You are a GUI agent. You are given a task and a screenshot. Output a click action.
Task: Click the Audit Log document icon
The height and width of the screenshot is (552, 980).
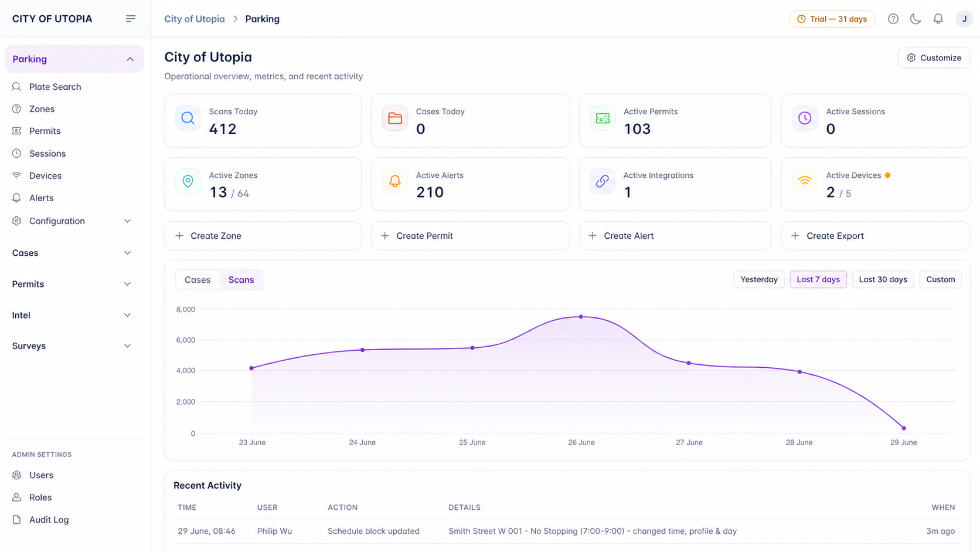16,520
